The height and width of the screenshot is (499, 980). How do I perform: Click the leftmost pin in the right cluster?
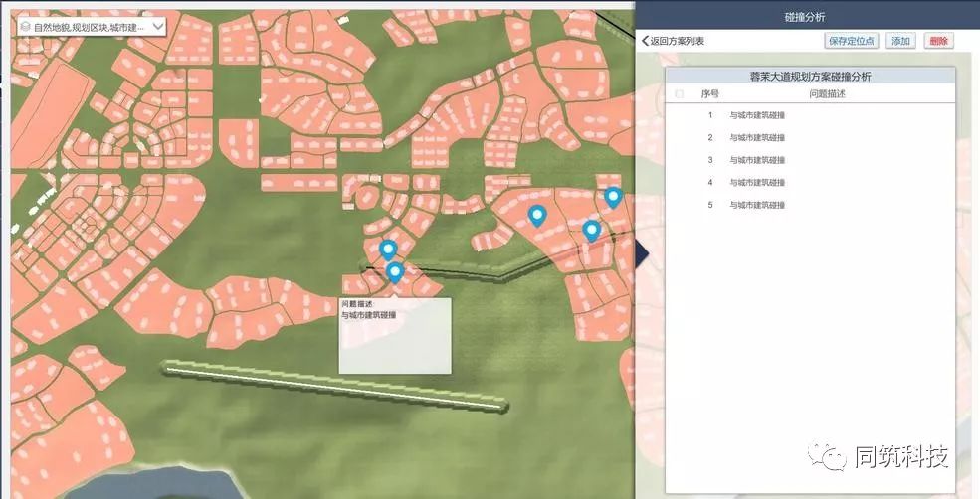(537, 215)
